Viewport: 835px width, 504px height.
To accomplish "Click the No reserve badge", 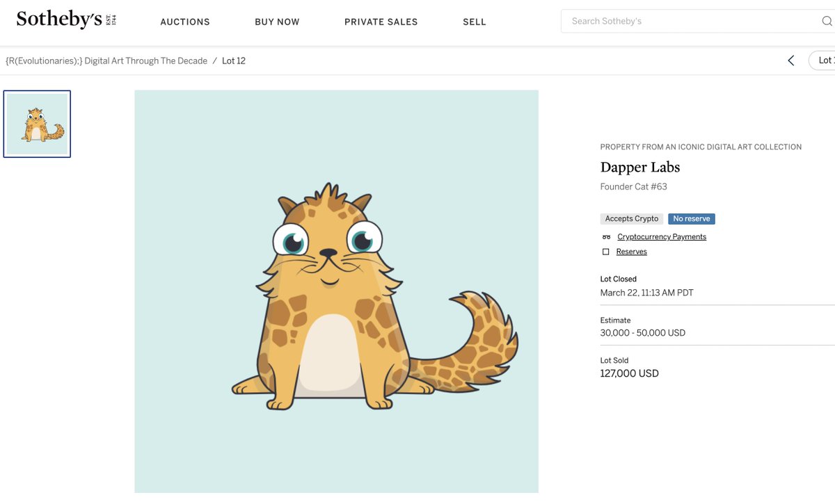I will pos(692,218).
